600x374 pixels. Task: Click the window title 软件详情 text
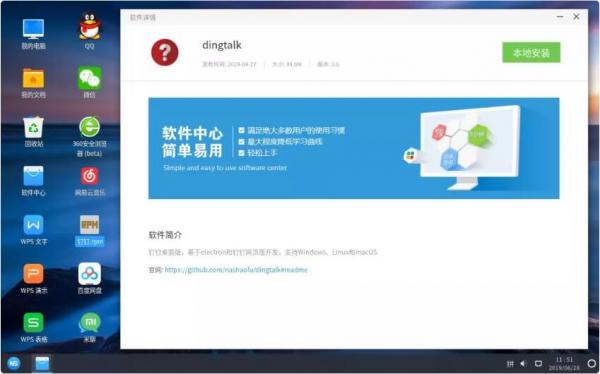pos(143,18)
